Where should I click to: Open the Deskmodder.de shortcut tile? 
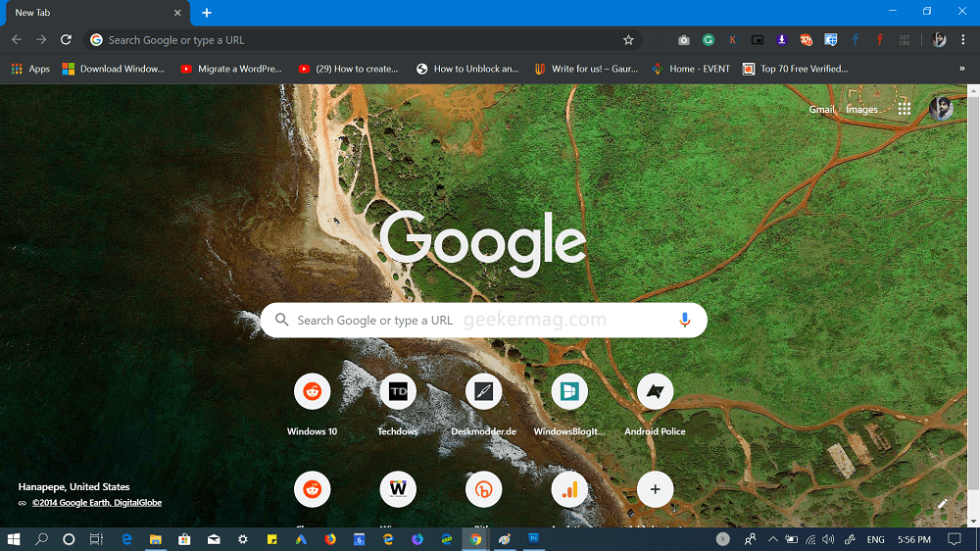(x=483, y=403)
